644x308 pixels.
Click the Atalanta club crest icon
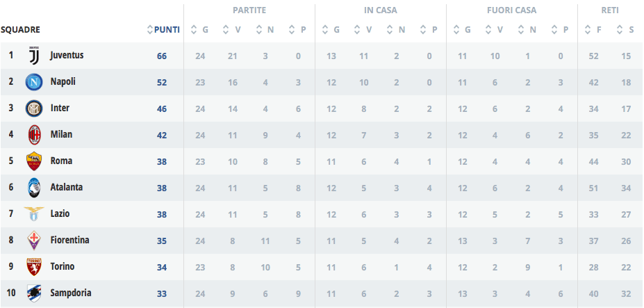point(34,188)
